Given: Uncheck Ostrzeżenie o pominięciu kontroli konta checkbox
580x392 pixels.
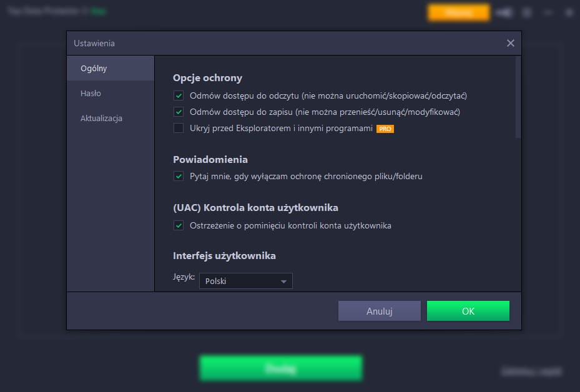Looking at the screenshot, I should click(179, 225).
